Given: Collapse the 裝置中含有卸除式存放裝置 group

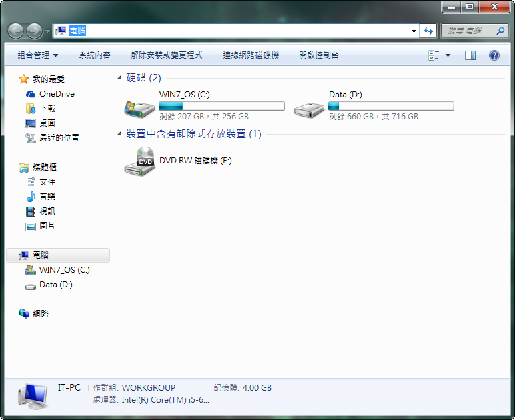Looking at the screenshot, I should (x=119, y=134).
